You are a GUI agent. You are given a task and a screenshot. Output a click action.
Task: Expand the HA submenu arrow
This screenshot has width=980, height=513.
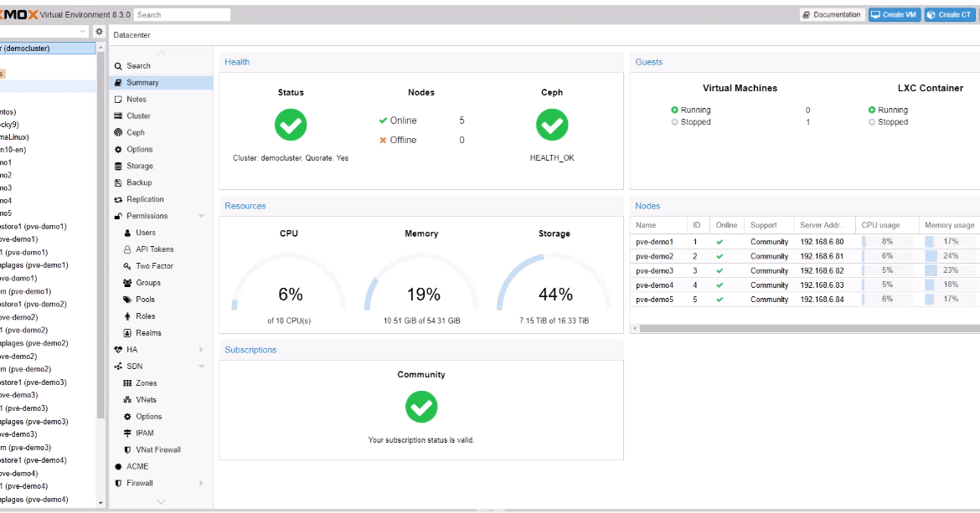pos(201,350)
